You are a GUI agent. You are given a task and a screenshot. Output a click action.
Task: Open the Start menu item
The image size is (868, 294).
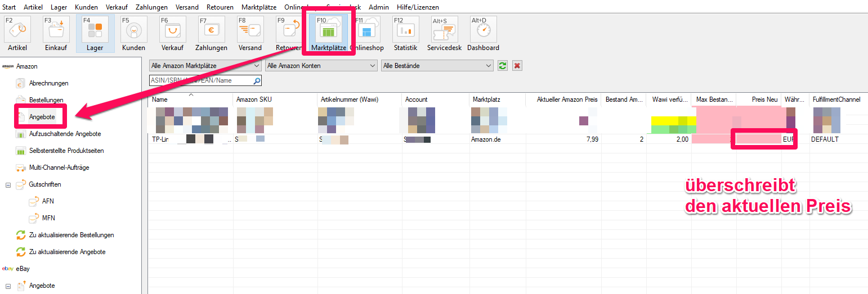tap(9, 7)
